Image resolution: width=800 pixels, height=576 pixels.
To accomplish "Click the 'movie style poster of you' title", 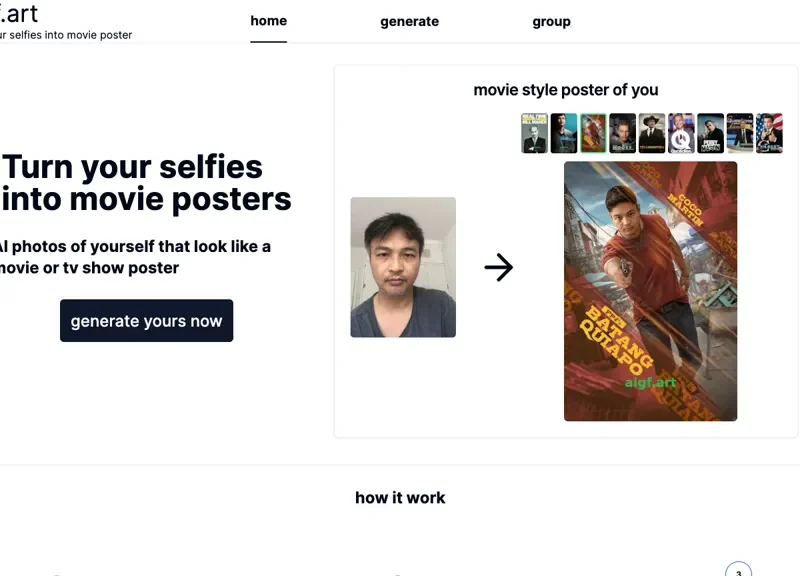I will coord(566,90).
